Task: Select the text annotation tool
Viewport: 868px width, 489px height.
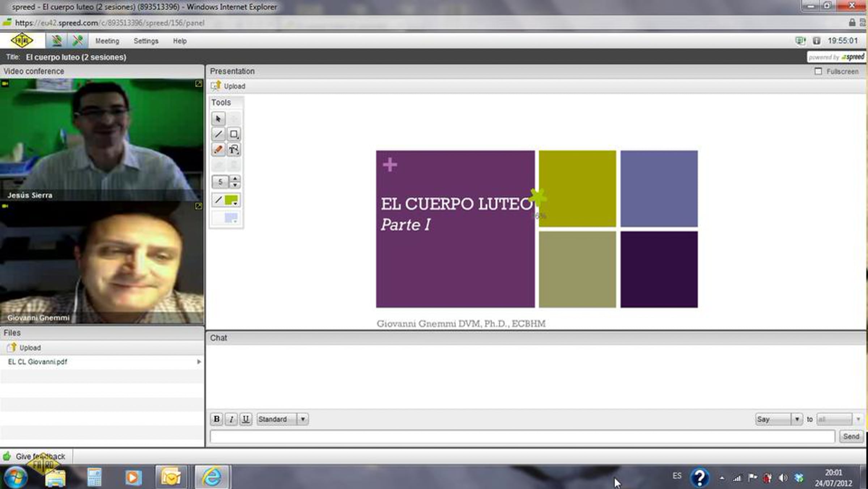Action: pos(234,149)
